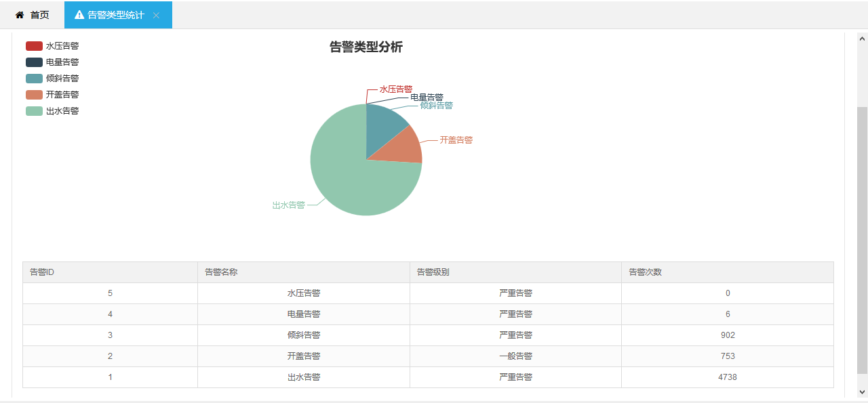Click the 告警名称 column header
The height and width of the screenshot is (403, 868).
coord(221,272)
